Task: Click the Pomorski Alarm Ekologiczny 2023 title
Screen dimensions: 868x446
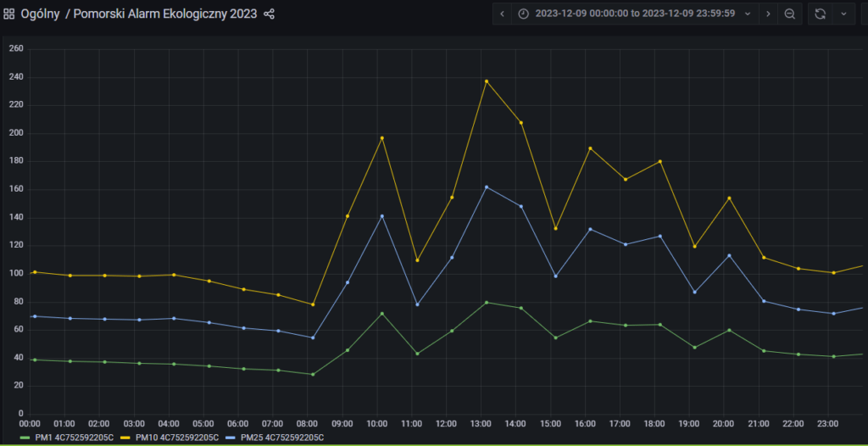Action: coord(165,14)
